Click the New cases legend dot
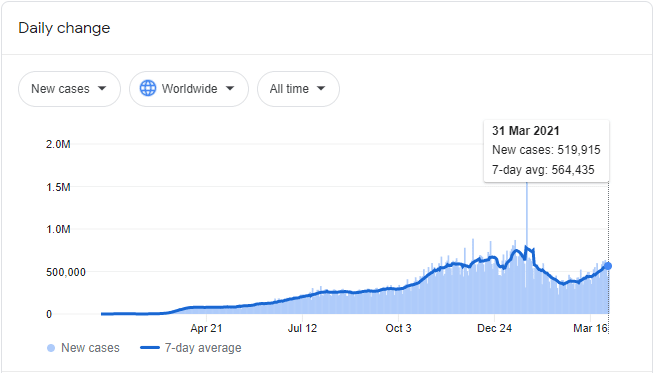 (x=51, y=348)
